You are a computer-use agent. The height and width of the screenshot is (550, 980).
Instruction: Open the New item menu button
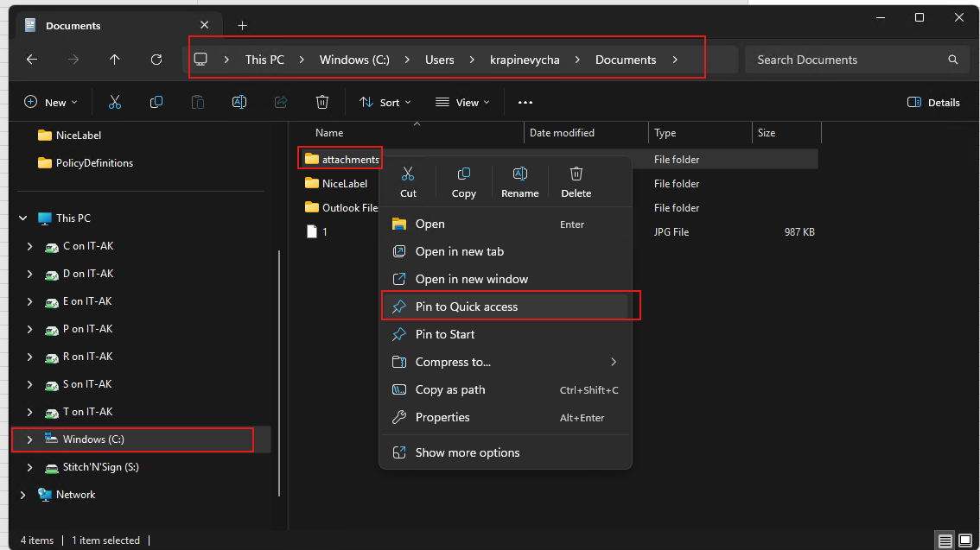pos(51,102)
